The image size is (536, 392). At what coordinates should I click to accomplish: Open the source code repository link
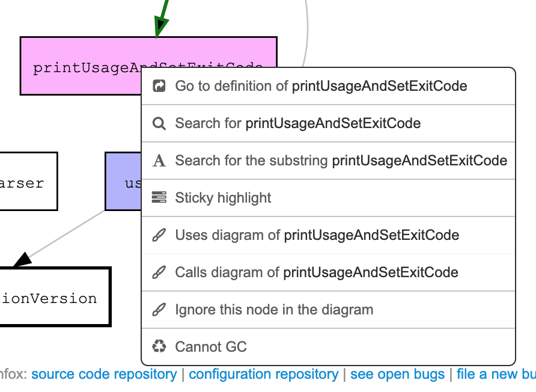[x=103, y=374]
